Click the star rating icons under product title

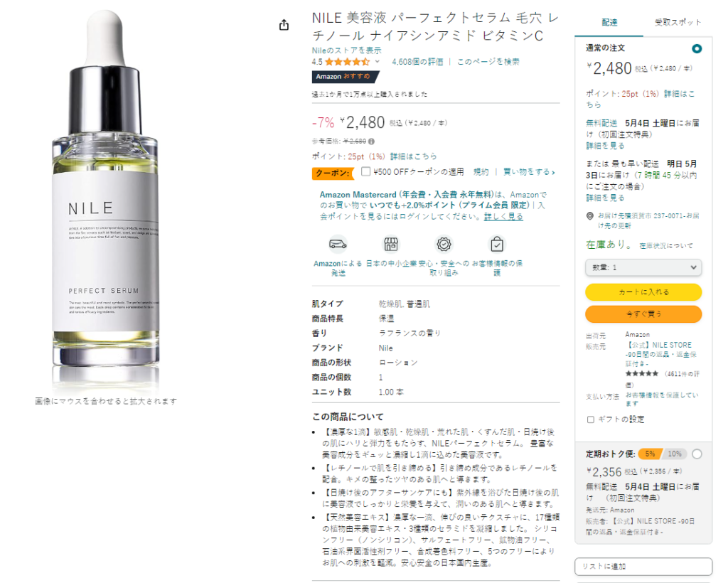(x=347, y=62)
